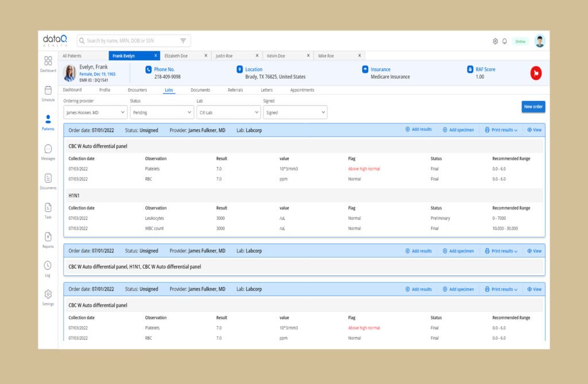Click the red flag icon
This screenshot has width=588, height=384.
(536, 73)
